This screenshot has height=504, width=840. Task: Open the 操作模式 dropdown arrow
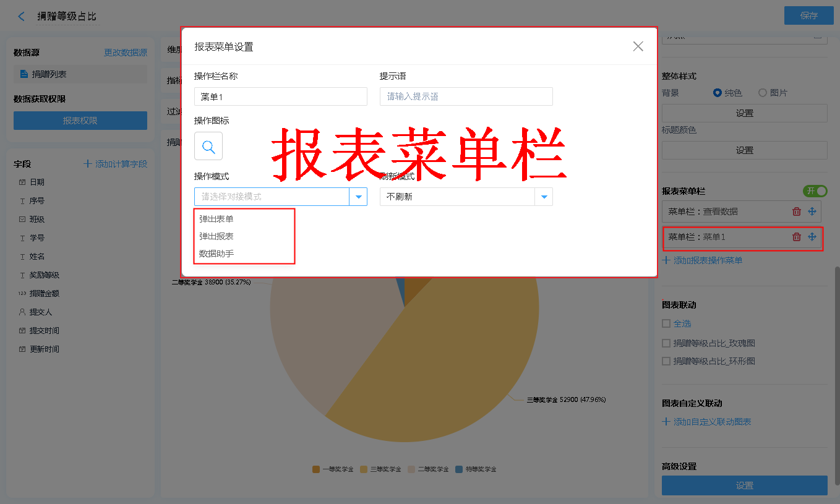[x=358, y=197]
